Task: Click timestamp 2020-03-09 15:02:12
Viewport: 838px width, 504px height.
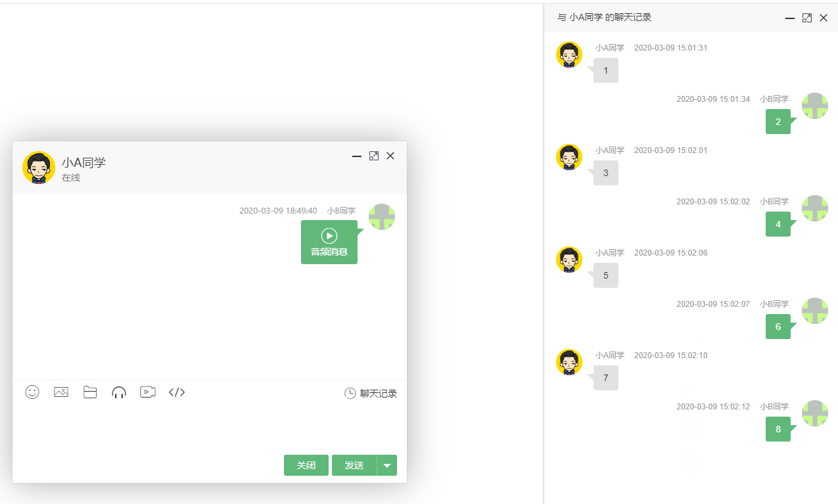Action: [713, 407]
